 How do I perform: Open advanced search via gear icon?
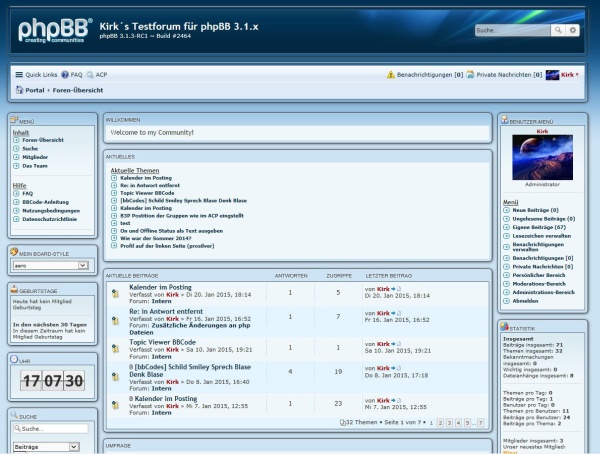[572, 31]
